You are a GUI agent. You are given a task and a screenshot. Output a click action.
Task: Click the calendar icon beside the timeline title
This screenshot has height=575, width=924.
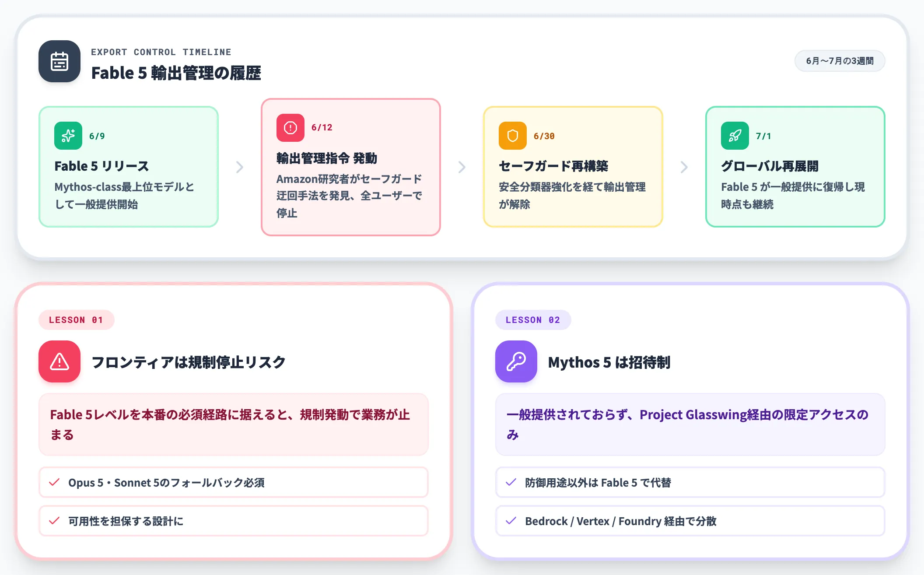tap(59, 61)
